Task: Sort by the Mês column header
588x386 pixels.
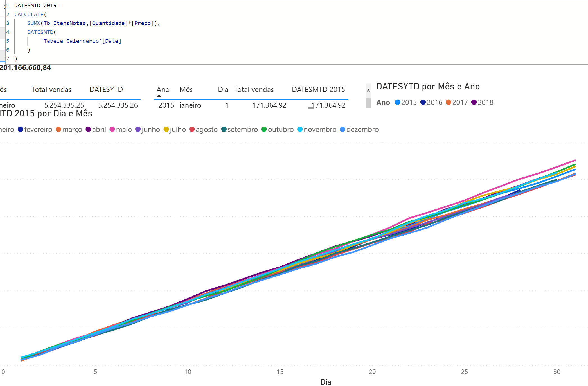Action: click(x=186, y=89)
